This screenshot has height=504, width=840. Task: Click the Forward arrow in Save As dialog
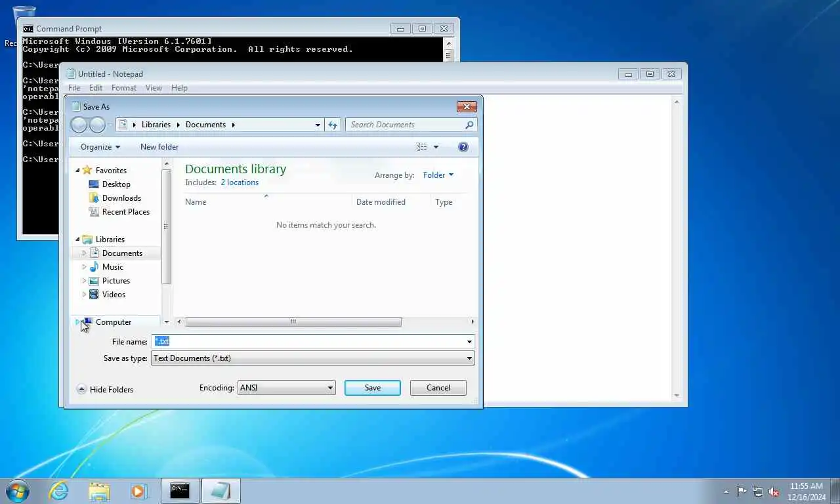(x=97, y=125)
